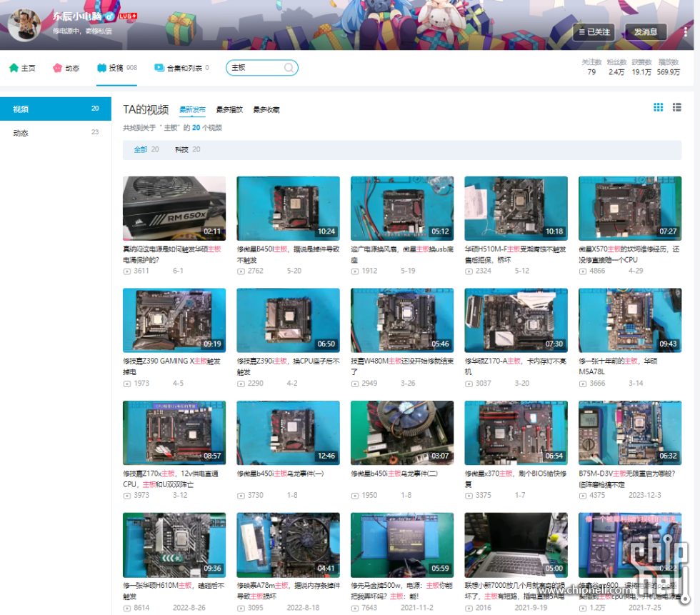This screenshot has width=700, height=615.
Task: Go to the 动态 tab in the top navigation
Action: pos(66,68)
